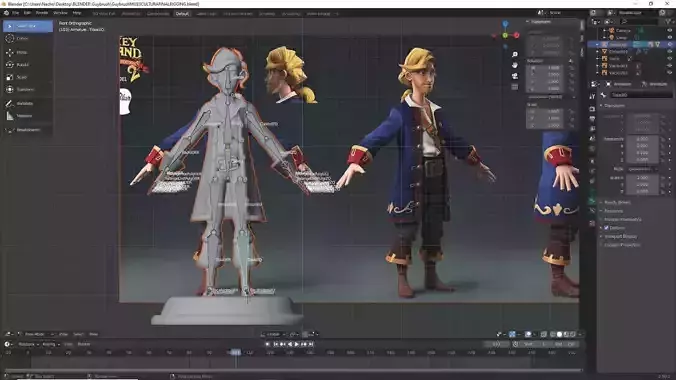Open the File menu
The width and height of the screenshot is (676, 380).
[16, 13]
